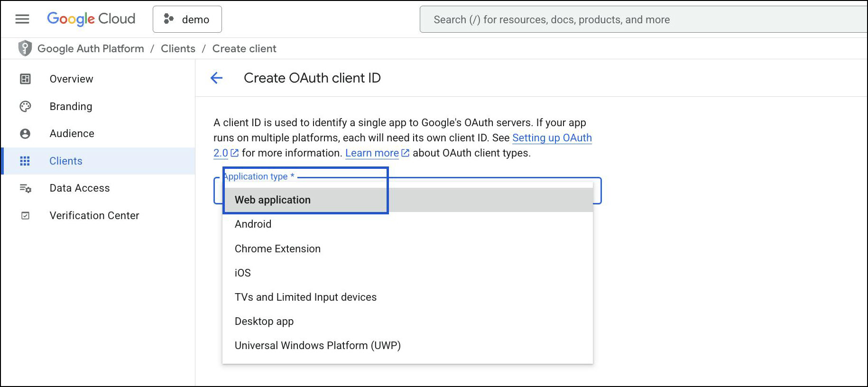Choose Chrome Extension application type
The width and height of the screenshot is (868, 387).
click(x=277, y=249)
